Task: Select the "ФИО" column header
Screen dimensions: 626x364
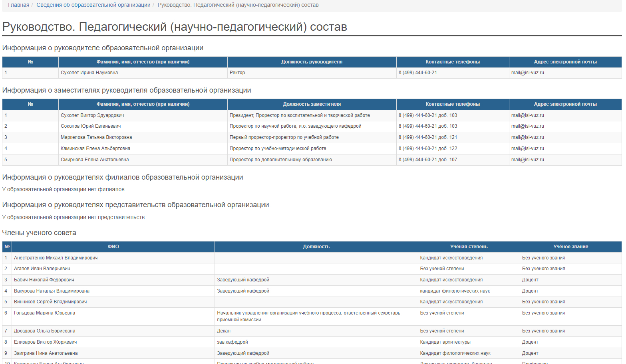Action: click(113, 247)
